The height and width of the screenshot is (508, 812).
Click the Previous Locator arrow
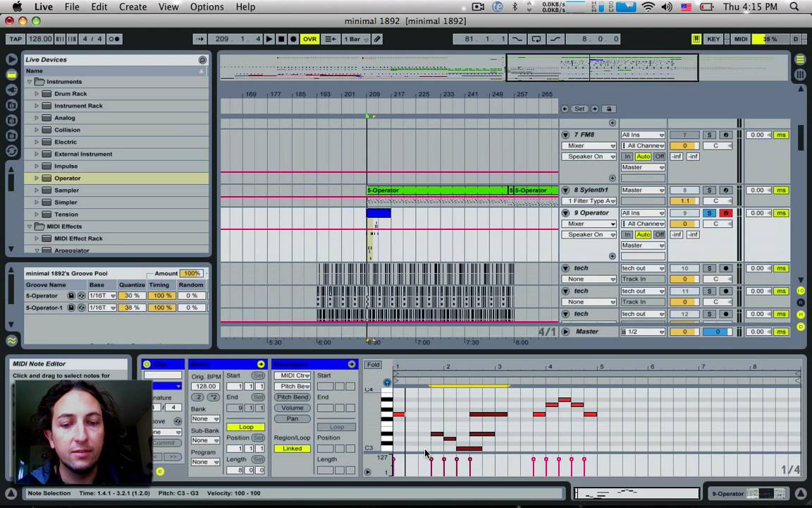point(565,109)
